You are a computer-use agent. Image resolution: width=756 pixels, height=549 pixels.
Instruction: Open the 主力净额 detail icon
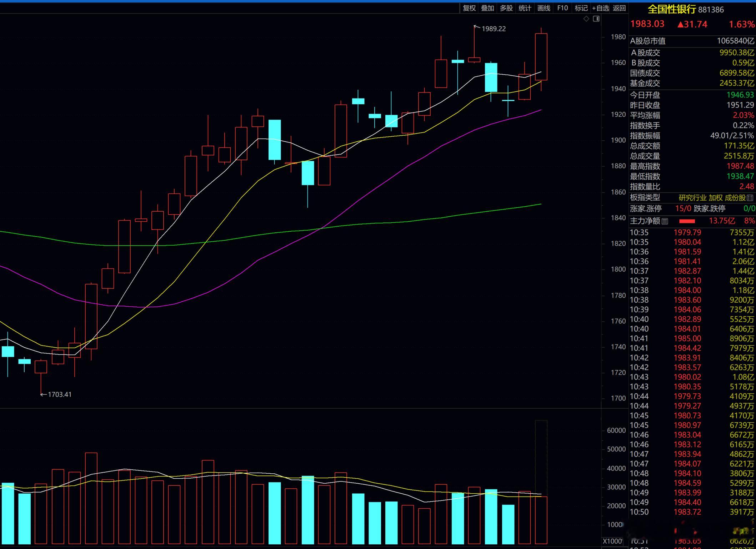[x=665, y=221]
